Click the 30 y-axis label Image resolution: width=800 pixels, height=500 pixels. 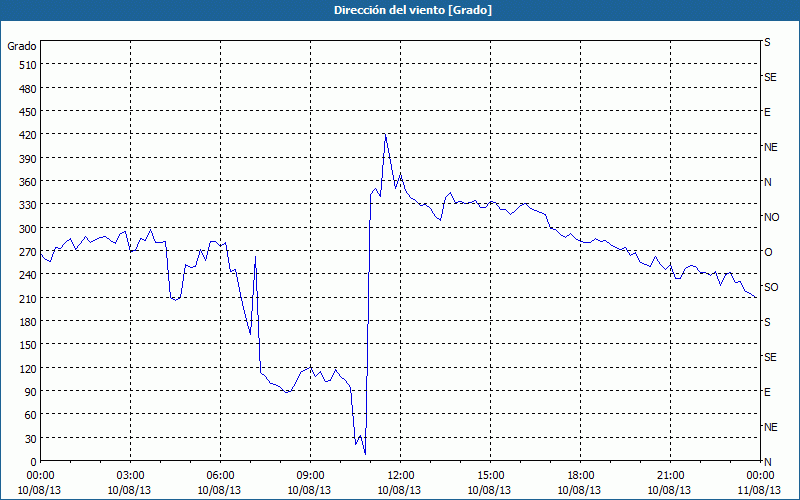coord(31,439)
